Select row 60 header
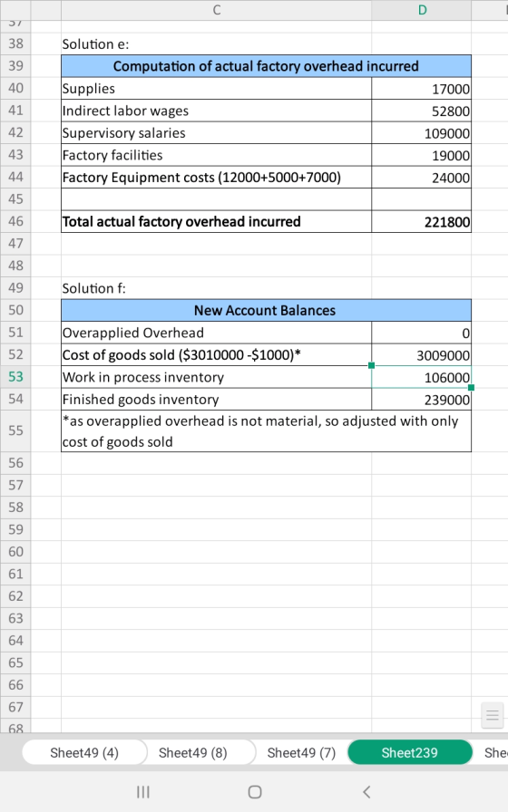Image resolution: width=508 pixels, height=812 pixels. (15, 552)
